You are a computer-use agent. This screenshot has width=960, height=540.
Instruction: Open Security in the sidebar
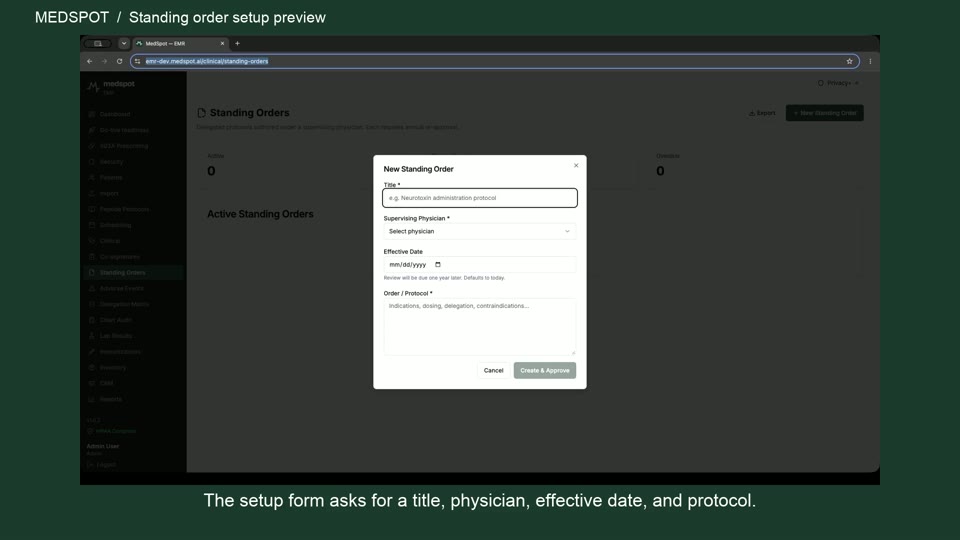point(111,162)
